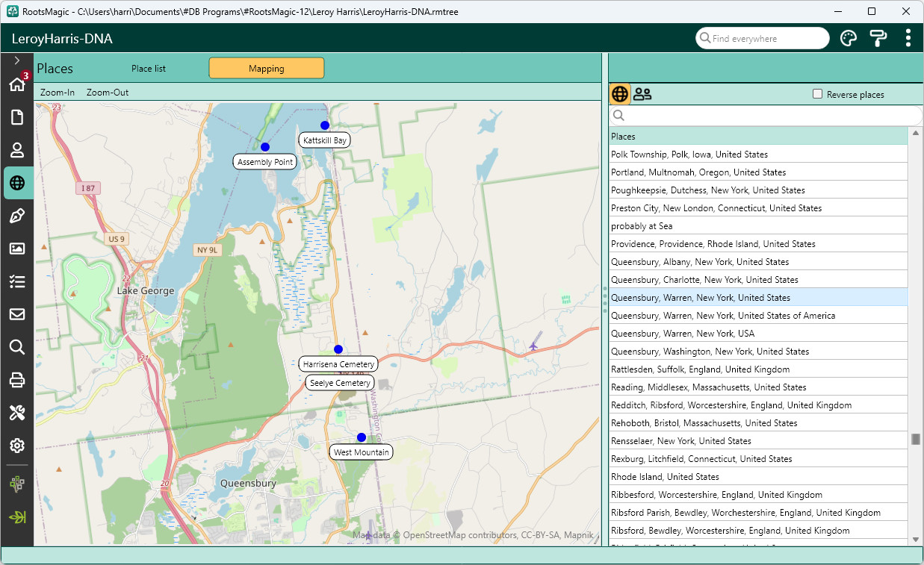Open the Media image icon in sidebar
The width and height of the screenshot is (924, 565).
[x=17, y=249]
